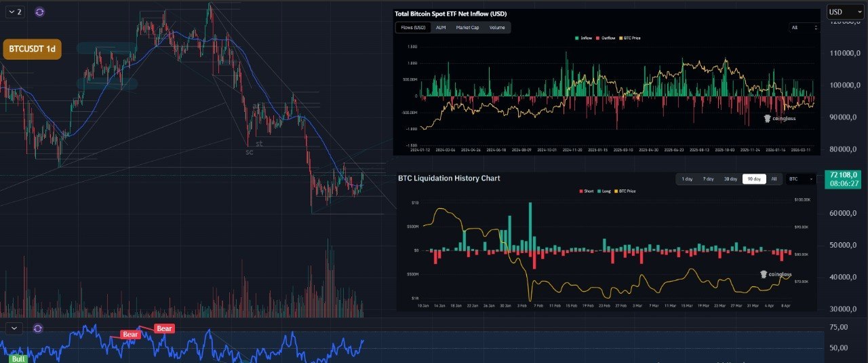This screenshot has width=868, height=363.
Task: Open the USD currency dropdown
Action: coord(844,12)
